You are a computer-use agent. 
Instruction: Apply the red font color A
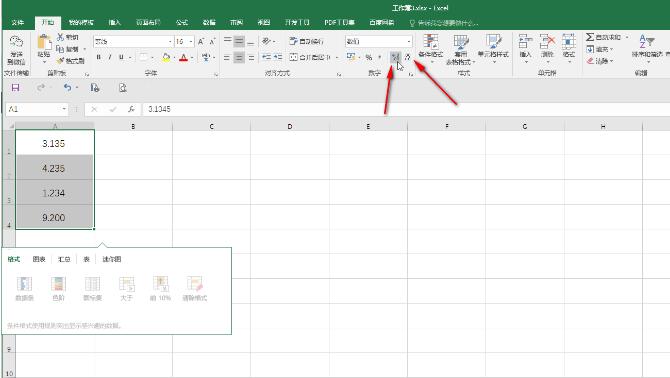coord(184,57)
